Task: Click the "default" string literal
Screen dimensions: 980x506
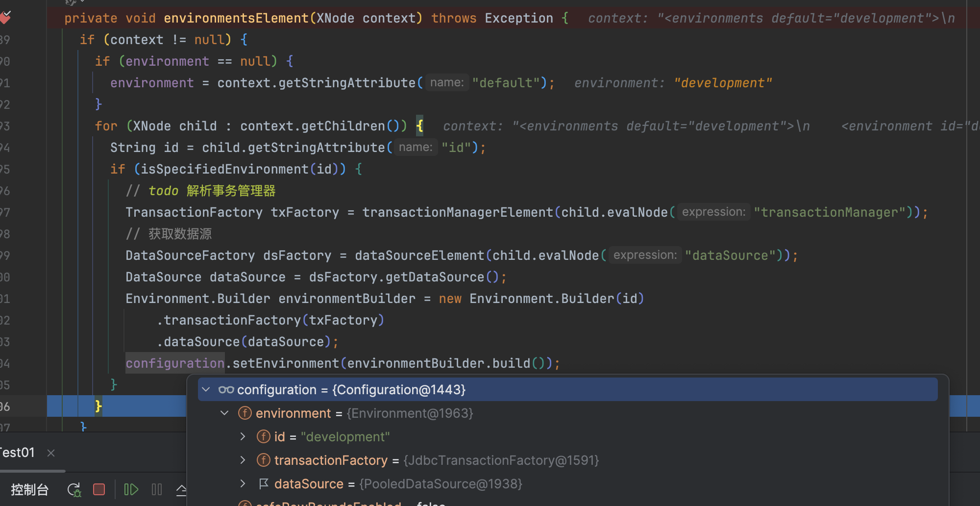Action: pyautogui.click(x=506, y=83)
